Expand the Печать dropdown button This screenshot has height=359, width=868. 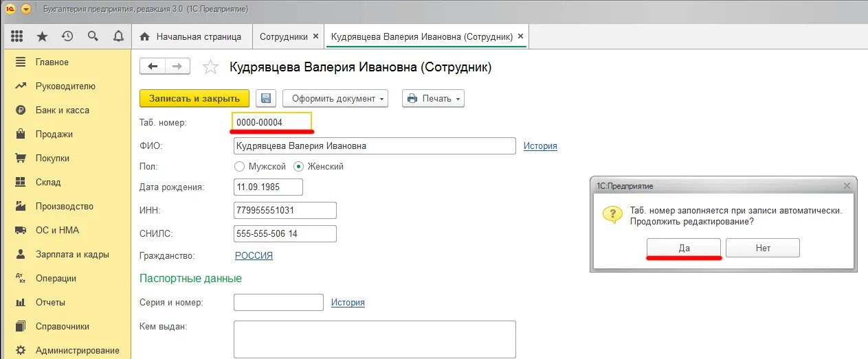(433, 98)
